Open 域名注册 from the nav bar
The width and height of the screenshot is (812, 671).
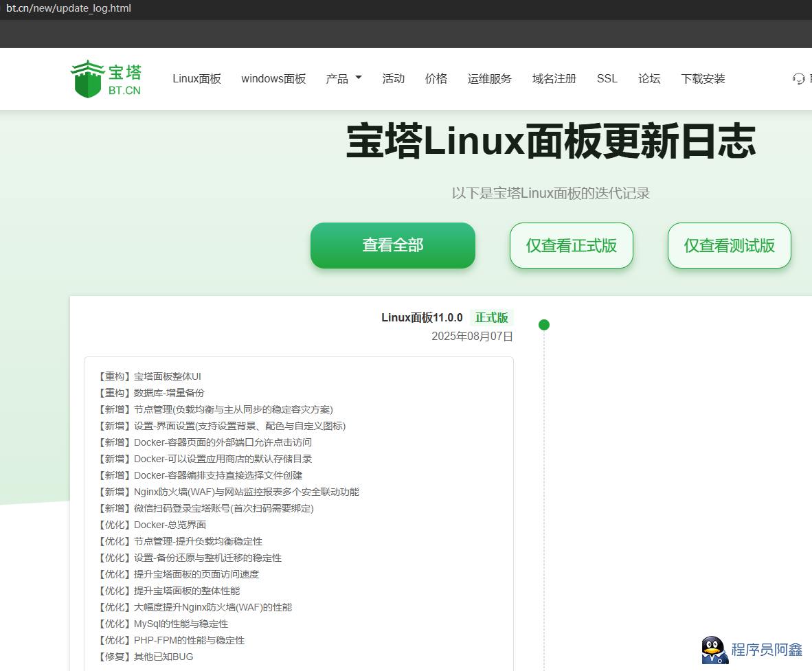554,79
